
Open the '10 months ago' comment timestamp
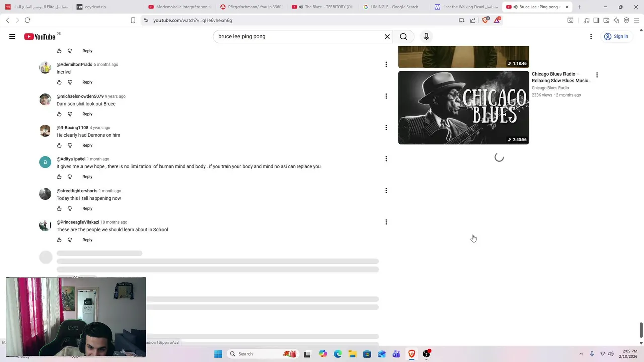114,222
